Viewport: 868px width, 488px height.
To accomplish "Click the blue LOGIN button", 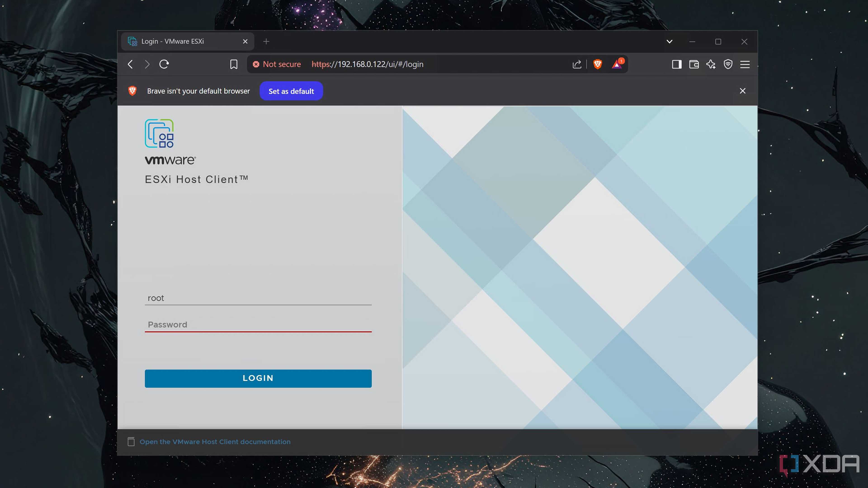I will coord(258,378).
